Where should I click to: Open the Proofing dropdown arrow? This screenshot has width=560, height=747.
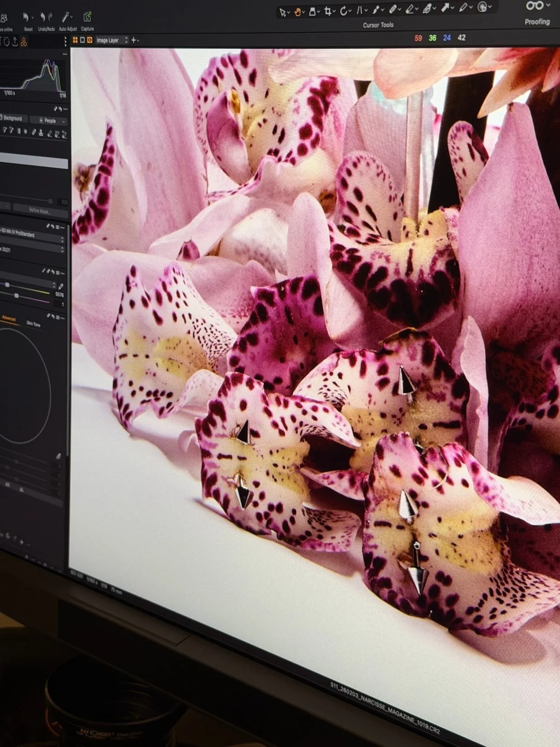[x=548, y=6]
